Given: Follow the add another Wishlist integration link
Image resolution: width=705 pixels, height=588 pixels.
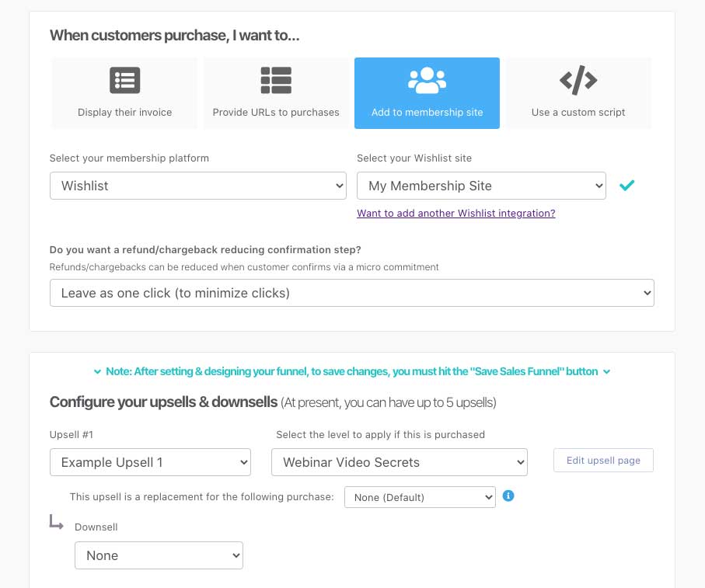Looking at the screenshot, I should click(x=456, y=213).
